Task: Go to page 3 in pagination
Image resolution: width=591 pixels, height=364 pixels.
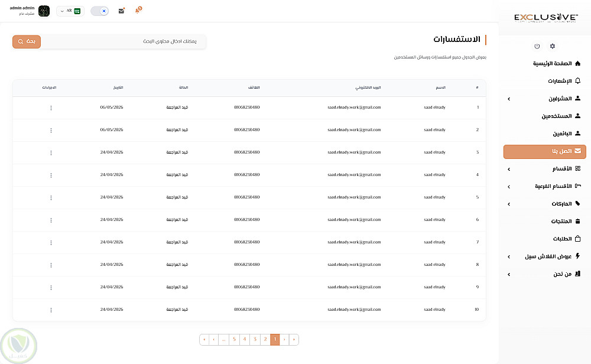Action: 255,340
